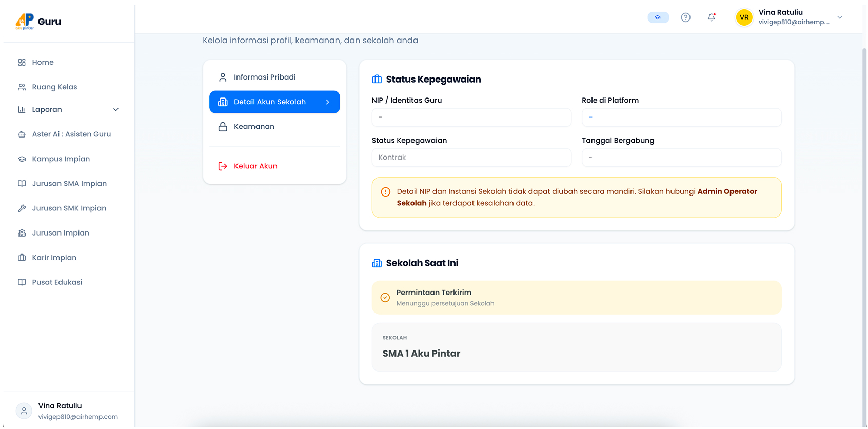Switch to Keamanan tab

point(274,127)
